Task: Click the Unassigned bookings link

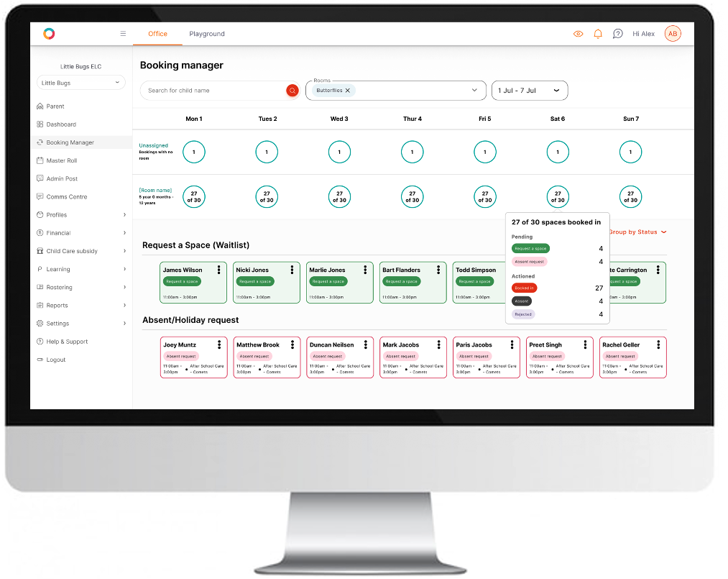Action: (x=154, y=145)
